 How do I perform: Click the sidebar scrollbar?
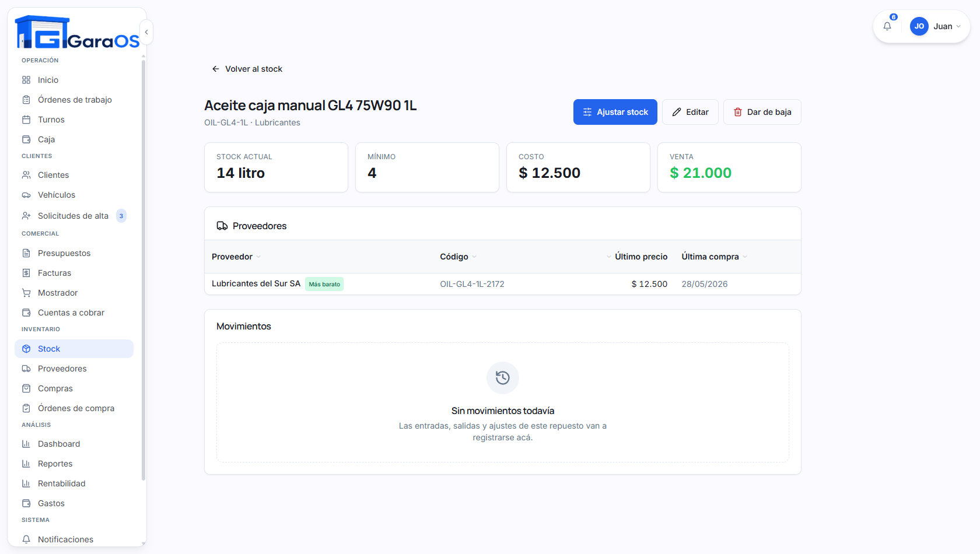(x=143, y=271)
